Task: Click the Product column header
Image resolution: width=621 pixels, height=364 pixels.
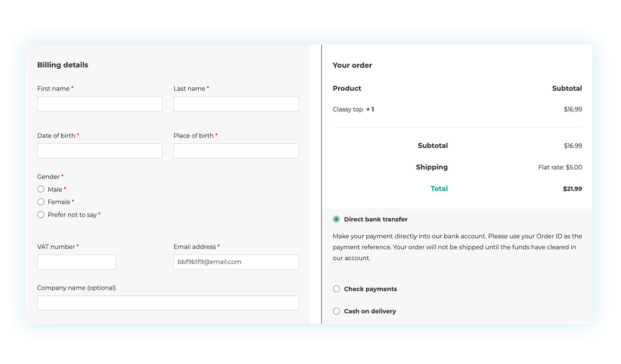Action: (347, 88)
